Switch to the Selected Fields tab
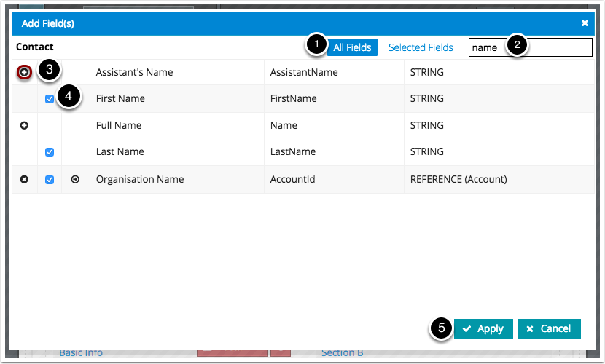Viewport: 605px width, 364px height. coord(421,47)
